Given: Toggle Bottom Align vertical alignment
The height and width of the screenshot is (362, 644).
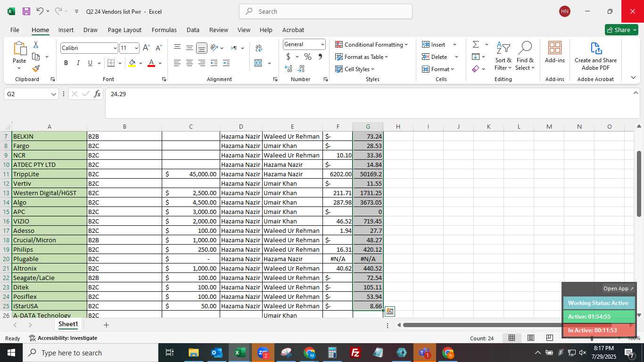Looking at the screenshot, I should click(202, 48).
